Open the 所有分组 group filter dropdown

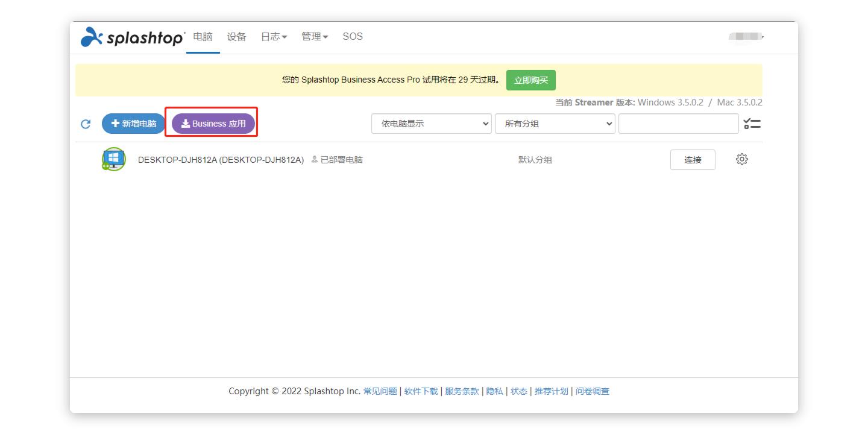pos(555,123)
